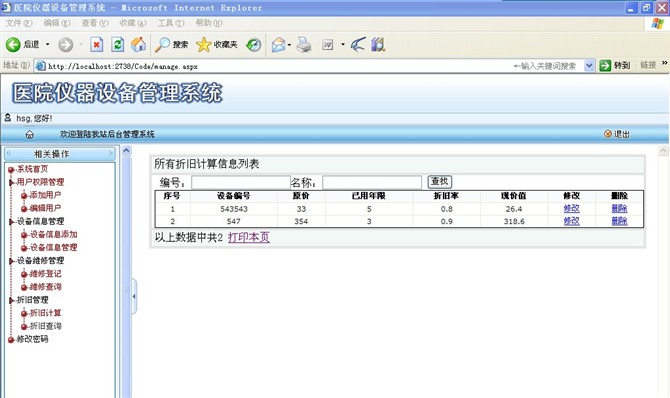
Task: Click sidebar scroll-up arrow
Action: [x=126, y=150]
